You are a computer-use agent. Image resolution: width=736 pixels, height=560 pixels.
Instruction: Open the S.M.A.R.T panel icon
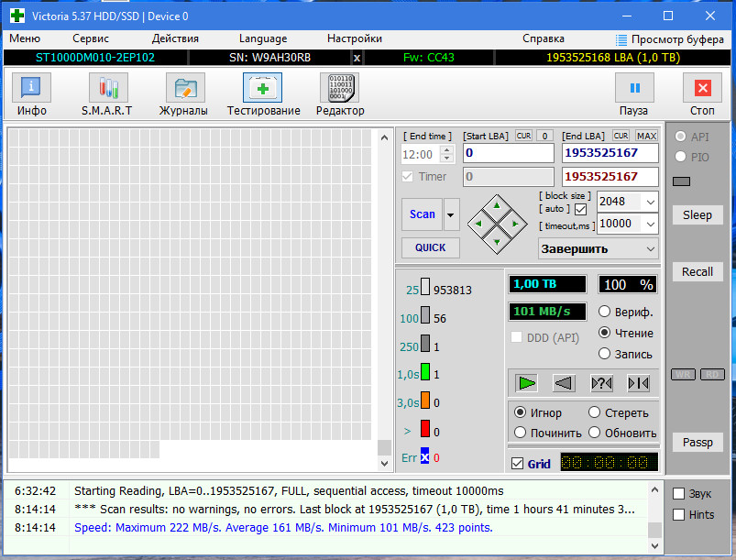(x=108, y=88)
